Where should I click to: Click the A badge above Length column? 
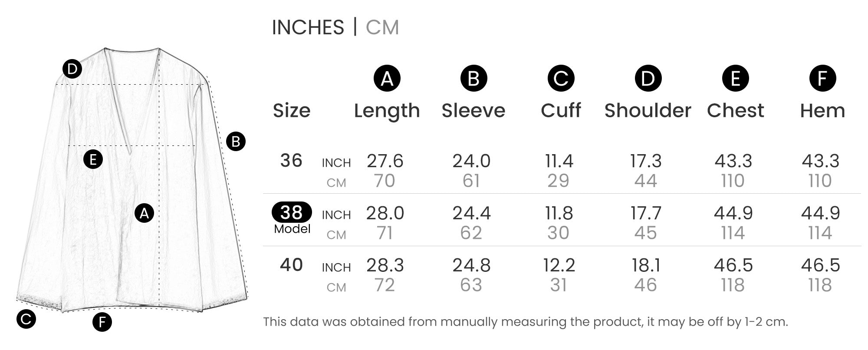pos(387,79)
